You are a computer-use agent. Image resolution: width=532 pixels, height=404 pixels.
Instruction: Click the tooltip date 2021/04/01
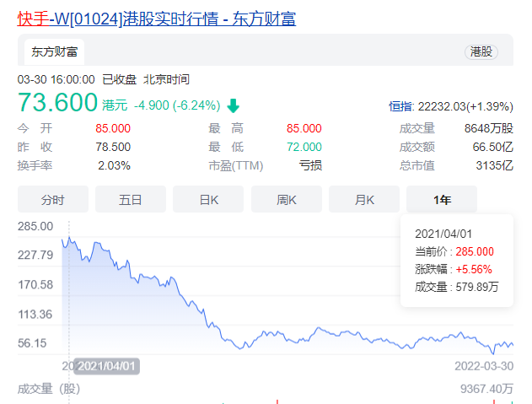point(443,234)
